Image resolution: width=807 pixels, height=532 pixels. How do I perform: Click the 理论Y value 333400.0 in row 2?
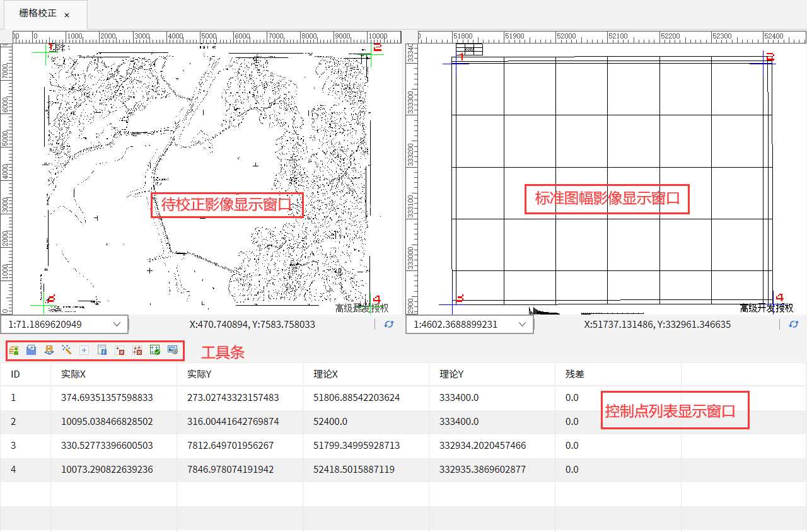pos(459,421)
